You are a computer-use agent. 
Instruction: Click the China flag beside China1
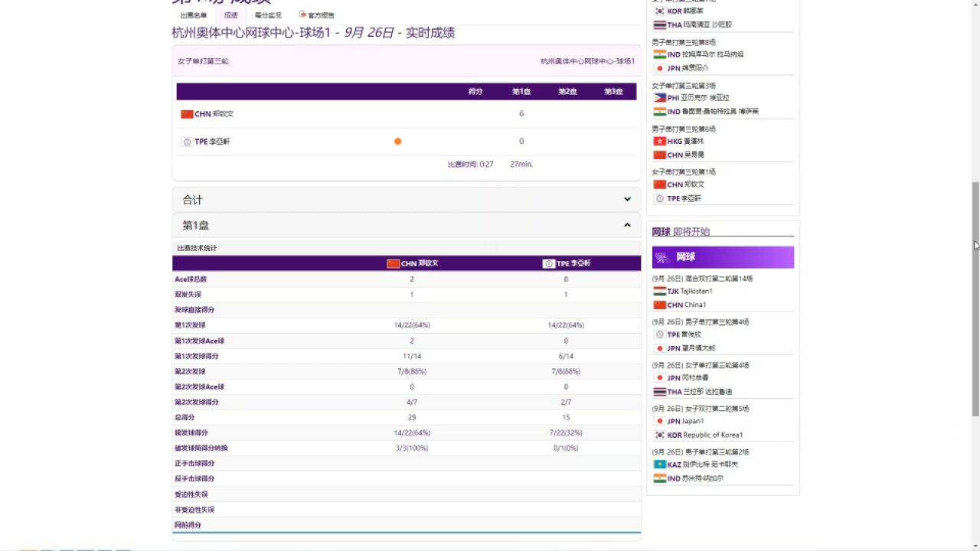coord(659,305)
